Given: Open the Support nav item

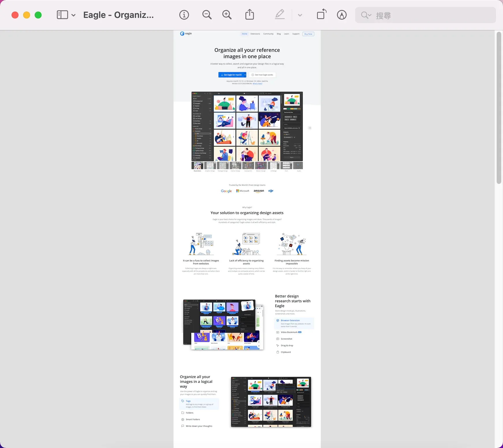Looking at the screenshot, I should coord(296,34).
